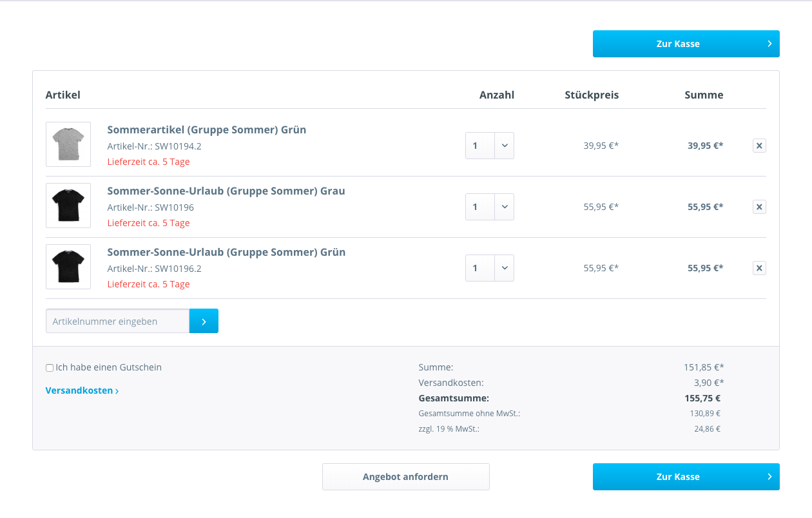This screenshot has height=518, width=812.
Task: Remove Sommerartikel Grün item from cart
Action: 759,146
